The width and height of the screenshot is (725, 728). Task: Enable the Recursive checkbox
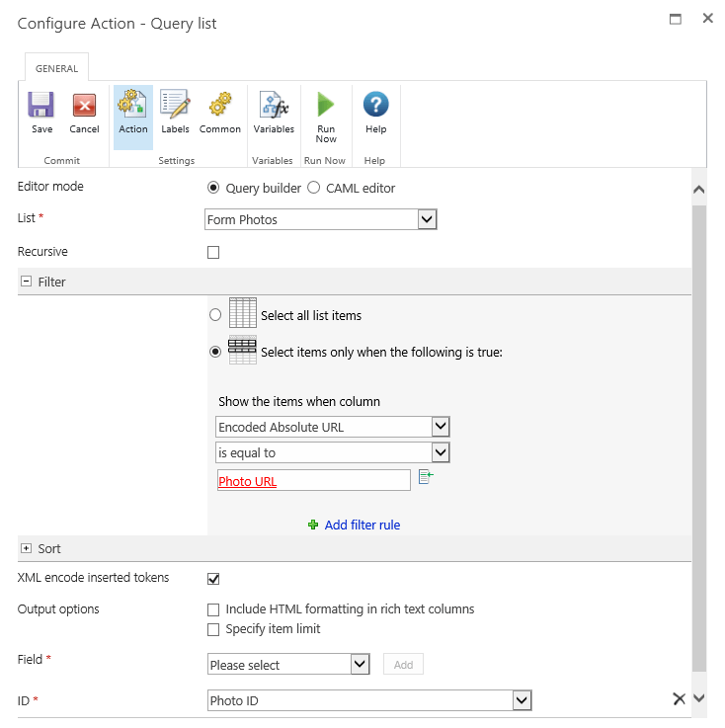(x=213, y=252)
